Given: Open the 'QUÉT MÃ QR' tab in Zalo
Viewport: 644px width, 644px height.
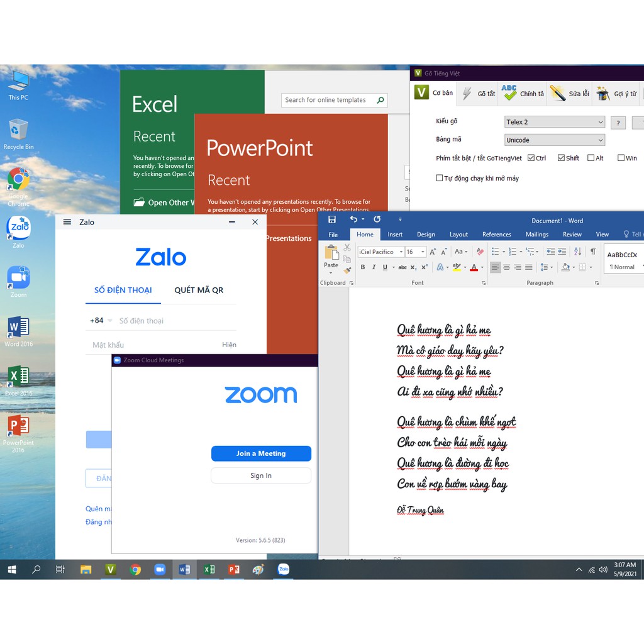Looking at the screenshot, I should coord(199,290).
